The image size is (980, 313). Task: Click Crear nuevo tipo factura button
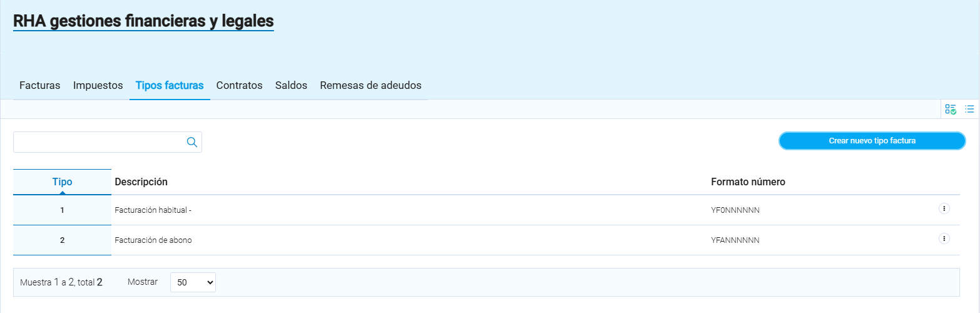click(x=872, y=141)
